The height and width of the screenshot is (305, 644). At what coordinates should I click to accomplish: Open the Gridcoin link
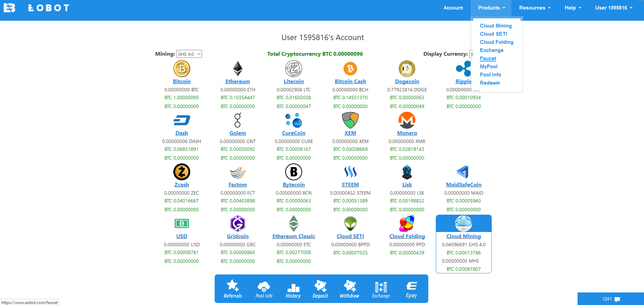click(238, 236)
